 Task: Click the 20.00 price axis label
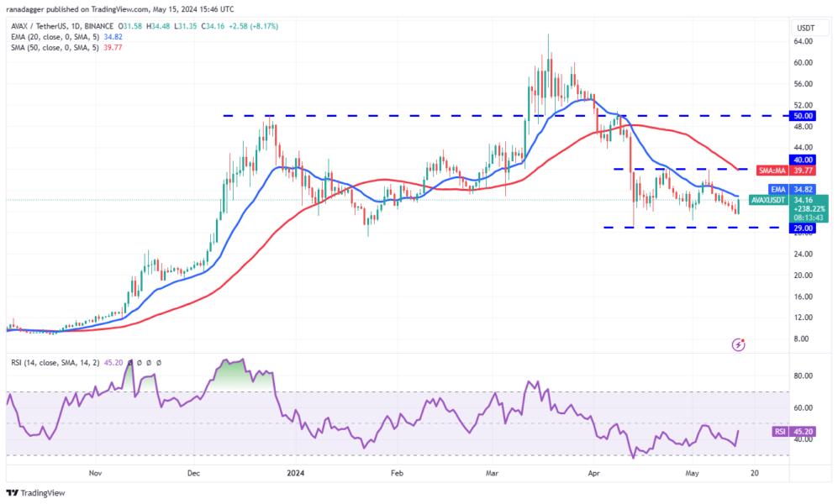804,275
